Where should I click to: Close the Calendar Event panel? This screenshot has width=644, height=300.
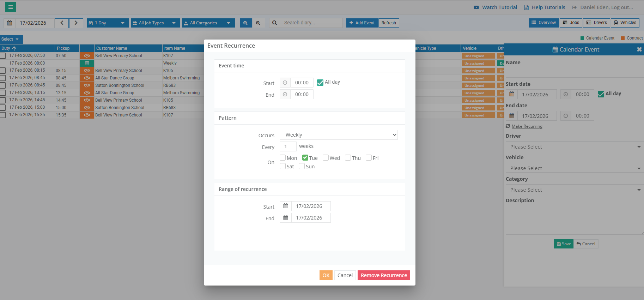[639, 49]
